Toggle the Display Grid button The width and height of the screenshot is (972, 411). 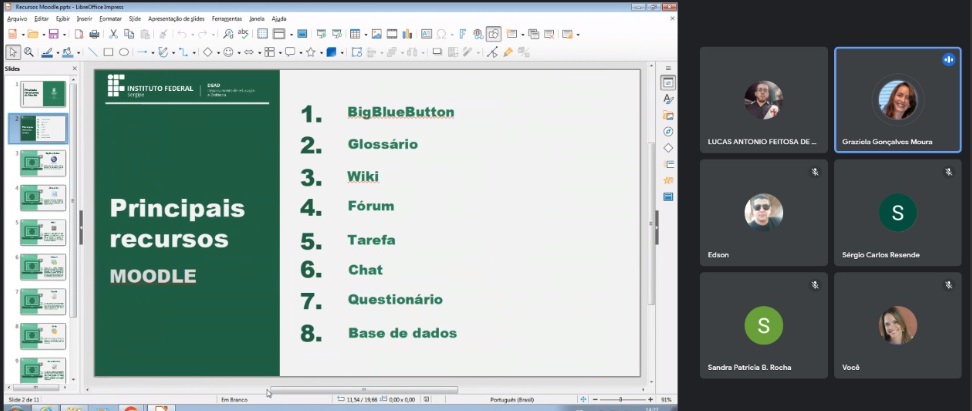coord(264,34)
